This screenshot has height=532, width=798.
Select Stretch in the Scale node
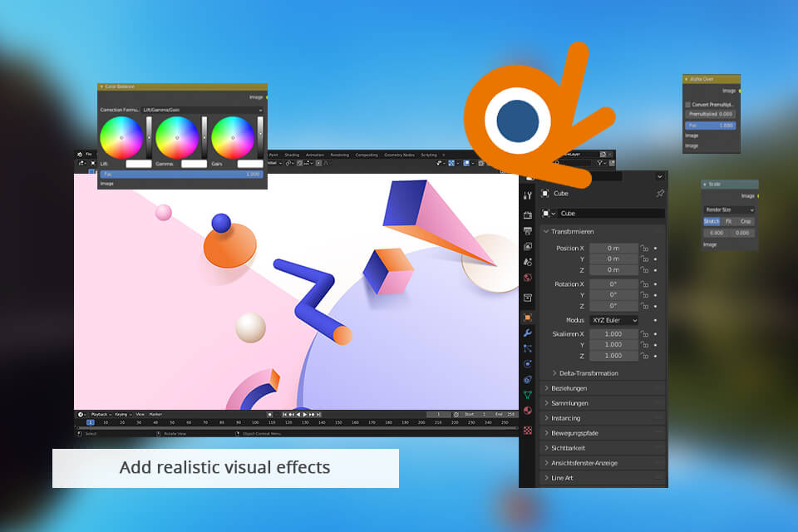coord(712,221)
